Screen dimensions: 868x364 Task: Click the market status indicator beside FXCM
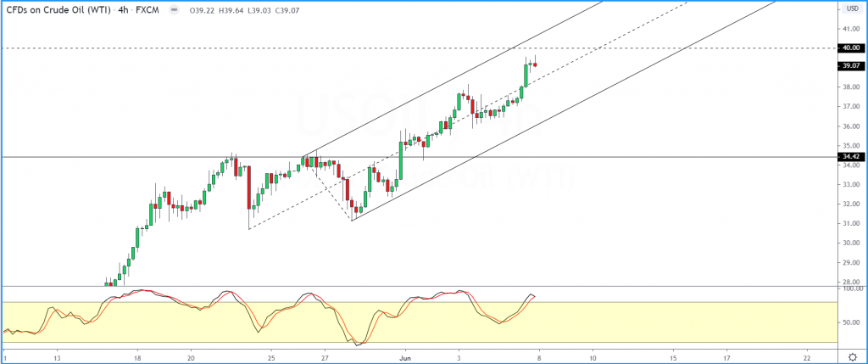coord(176,9)
